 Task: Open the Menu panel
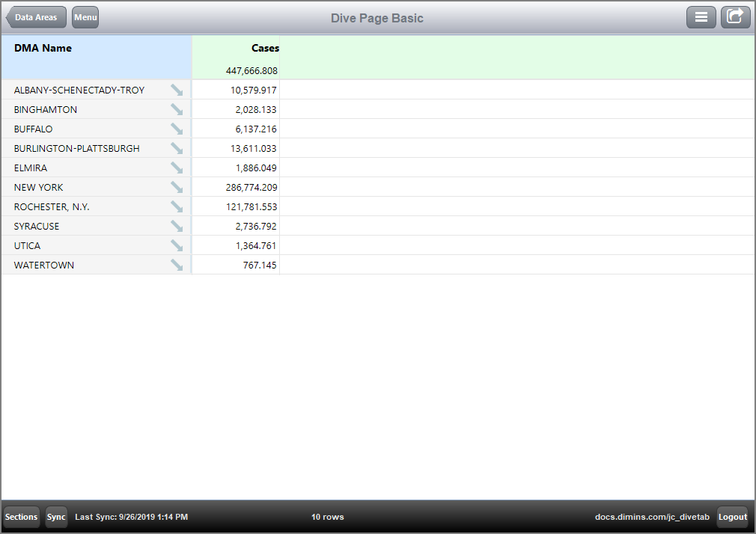tap(85, 16)
